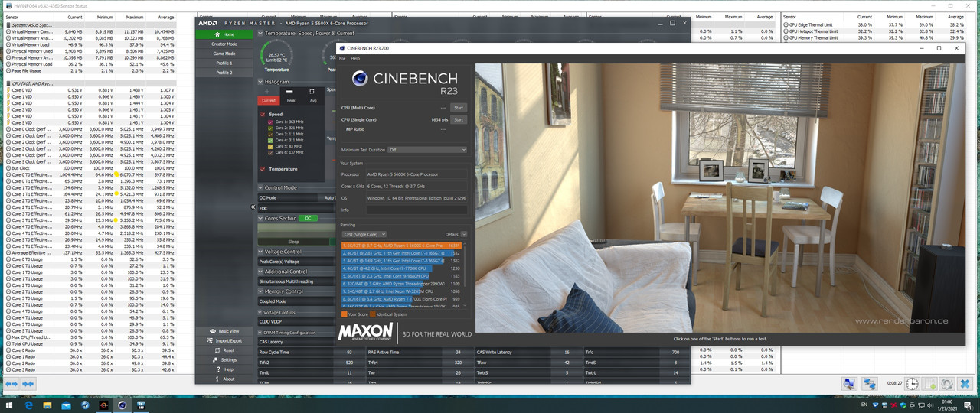Screen dimensions: 980x413
Task: Start CPU (Single Core) test
Action: tap(459, 119)
